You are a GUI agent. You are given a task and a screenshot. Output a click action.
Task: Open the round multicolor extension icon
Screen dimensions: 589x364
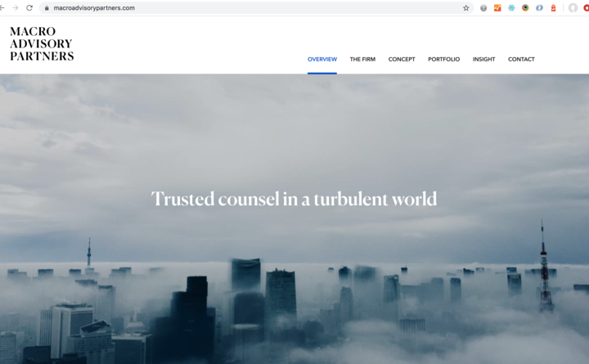click(x=525, y=7)
